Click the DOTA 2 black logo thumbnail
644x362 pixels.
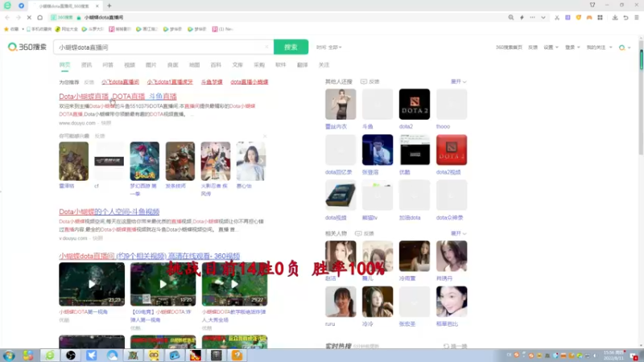[415, 105]
